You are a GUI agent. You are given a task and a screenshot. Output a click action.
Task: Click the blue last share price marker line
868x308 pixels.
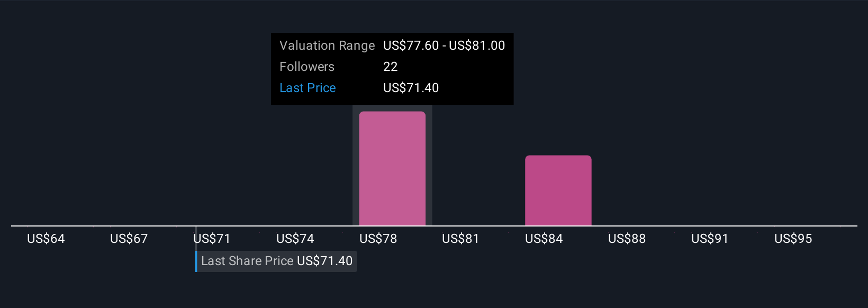point(196,261)
